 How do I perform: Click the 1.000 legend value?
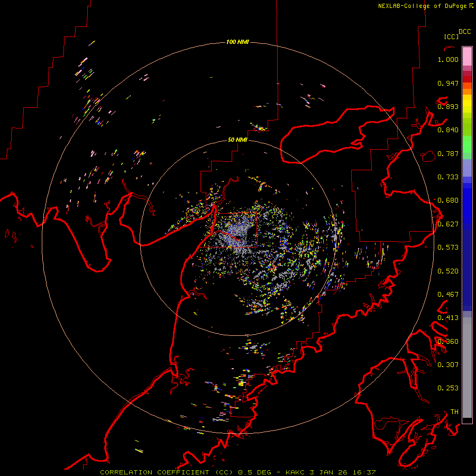[448, 59]
